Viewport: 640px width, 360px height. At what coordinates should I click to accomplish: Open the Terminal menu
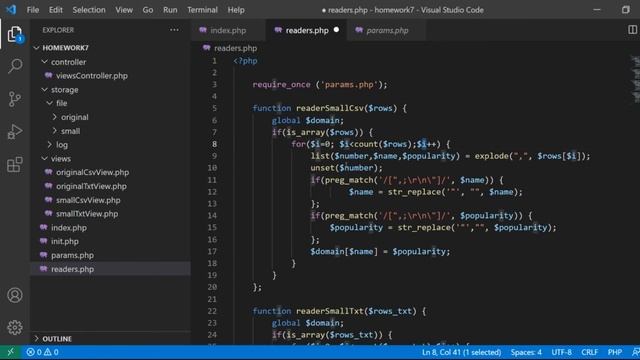point(202,10)
